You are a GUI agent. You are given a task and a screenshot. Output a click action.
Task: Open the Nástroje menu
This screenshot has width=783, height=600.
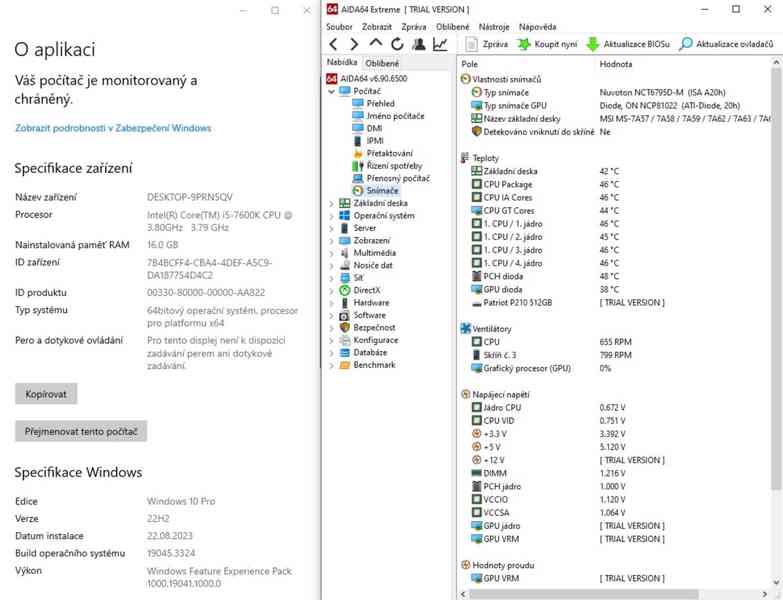click(x=494, y=27)
